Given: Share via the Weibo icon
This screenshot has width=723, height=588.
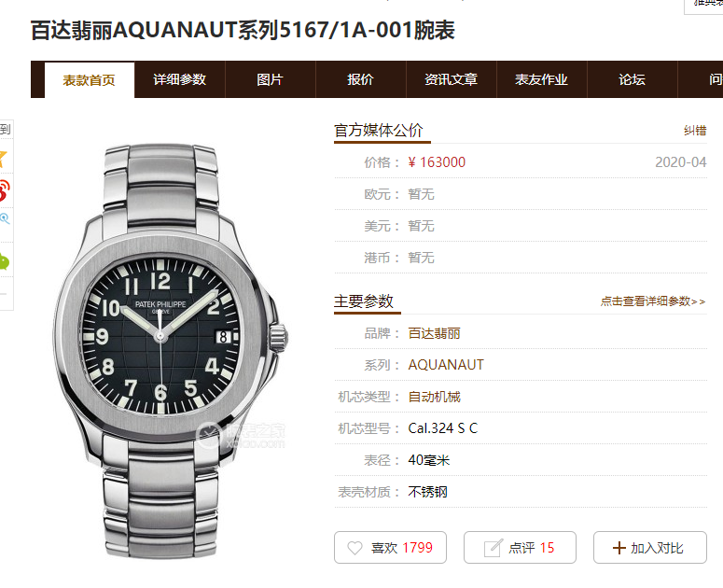Looking at the screenshot, I should pos(3,190).
